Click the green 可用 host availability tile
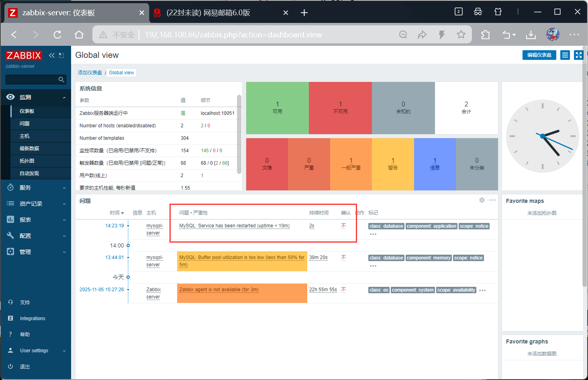 [278, 108]
